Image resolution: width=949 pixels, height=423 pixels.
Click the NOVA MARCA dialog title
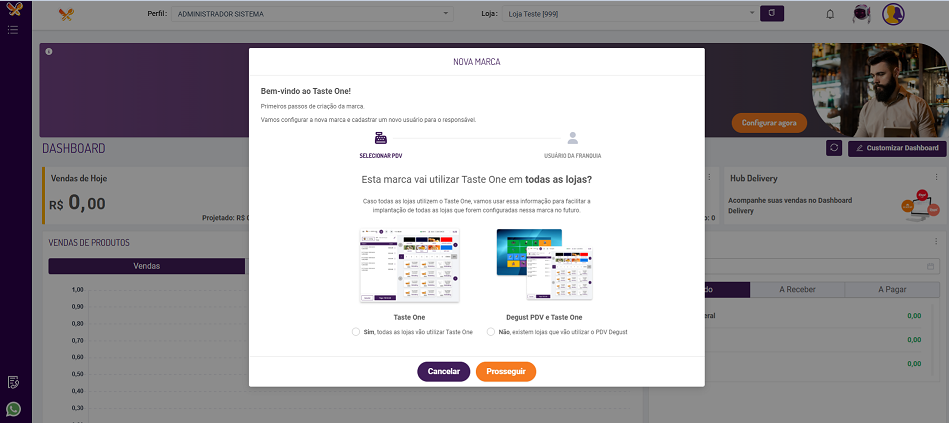[477, 62]
